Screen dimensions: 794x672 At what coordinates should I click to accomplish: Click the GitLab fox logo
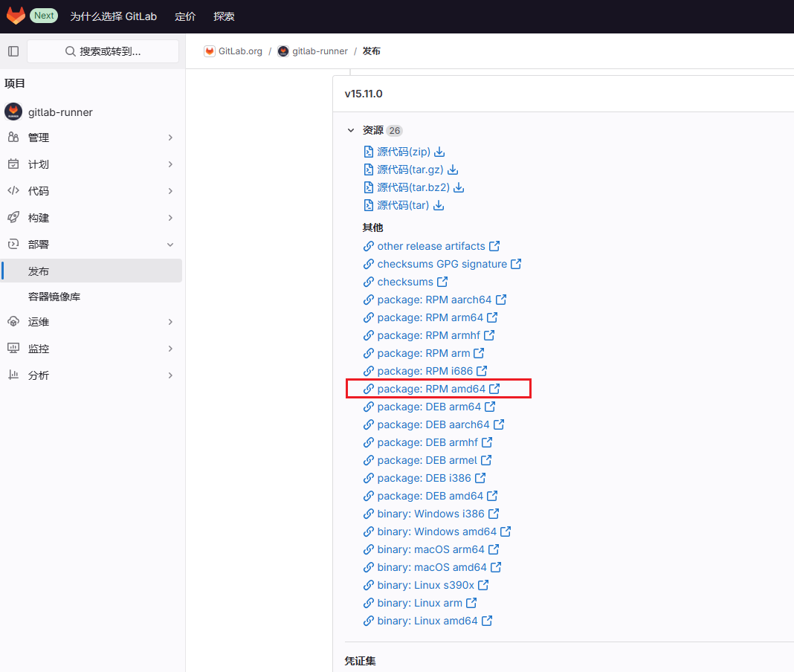tap(16, 16)
